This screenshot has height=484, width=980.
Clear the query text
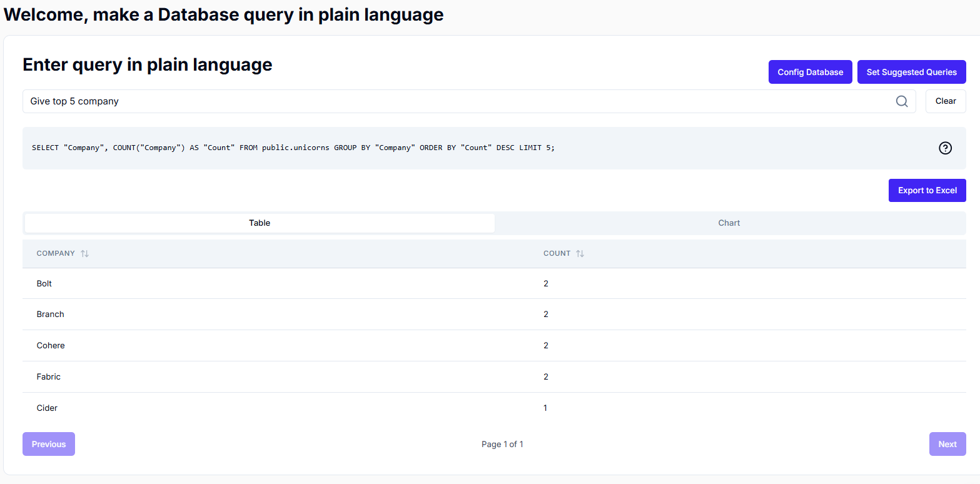[945, 101]
